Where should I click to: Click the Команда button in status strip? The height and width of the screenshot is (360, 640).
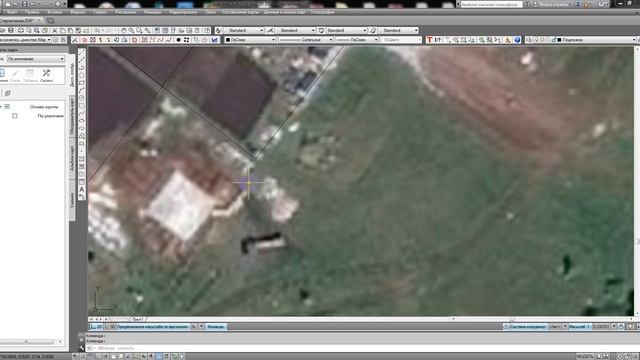pos(216,327)
